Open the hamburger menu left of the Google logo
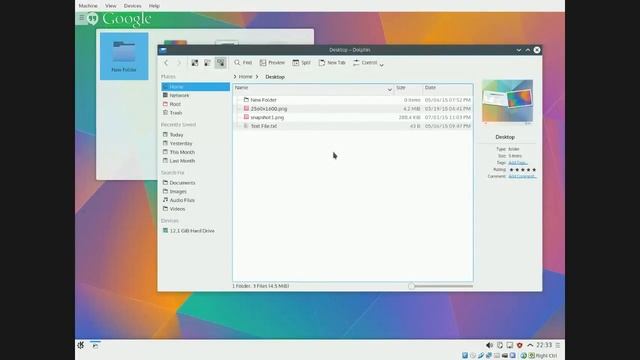Image resolution: width=640 pixels, height=360 pixels. 82,18
